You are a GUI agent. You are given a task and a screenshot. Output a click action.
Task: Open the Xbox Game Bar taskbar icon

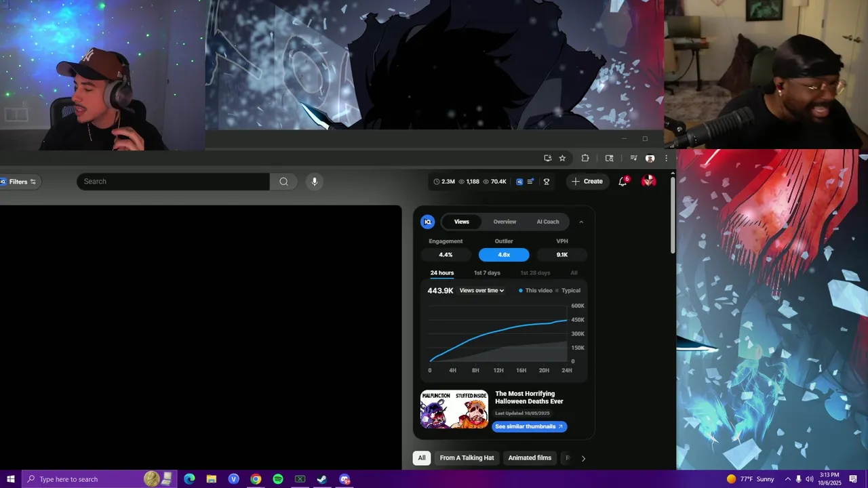coord(300,479)
